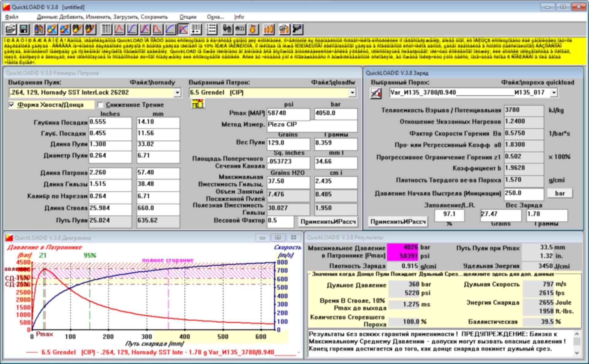Click the Плотность Заряда value 0.915

point(403,266)
